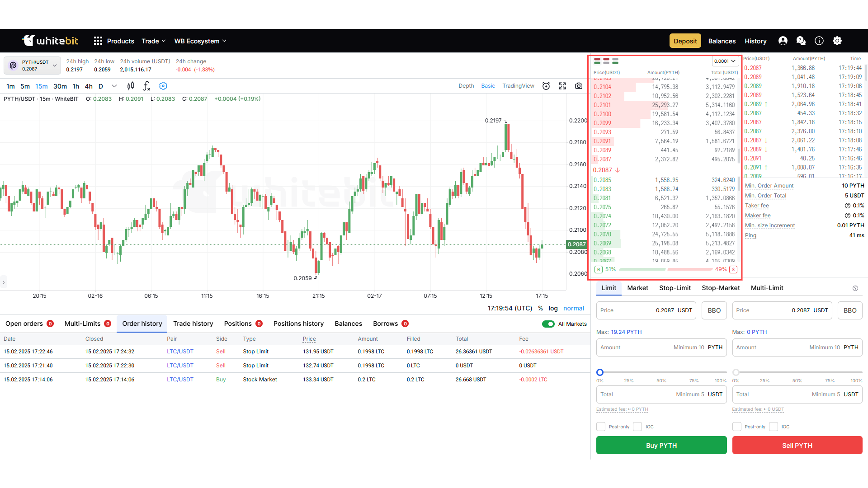Show bids-only order book view
The image size is (868, 488).
[615, 61]
